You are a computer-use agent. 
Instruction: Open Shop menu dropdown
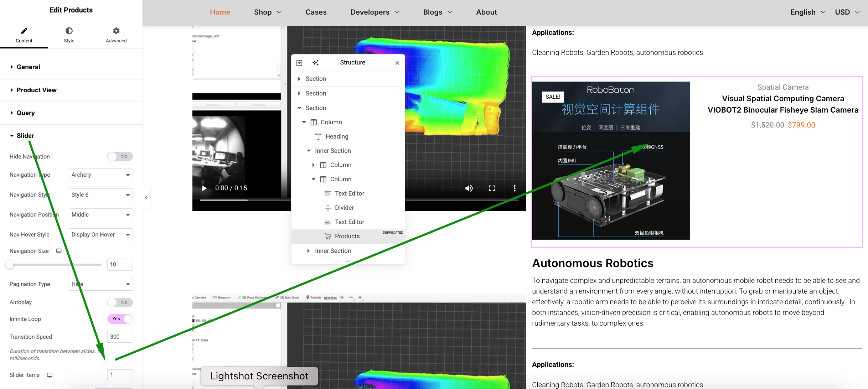point(268,12)
